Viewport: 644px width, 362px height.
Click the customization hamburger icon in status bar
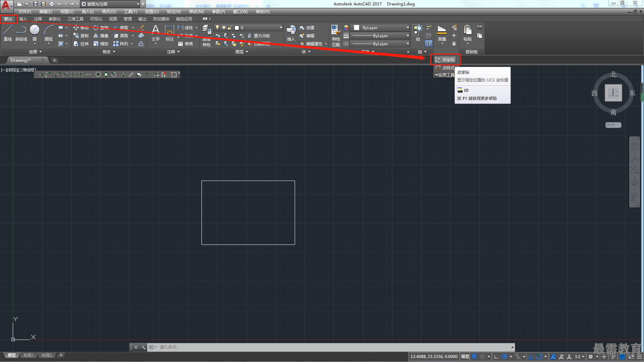pos(640,357)
